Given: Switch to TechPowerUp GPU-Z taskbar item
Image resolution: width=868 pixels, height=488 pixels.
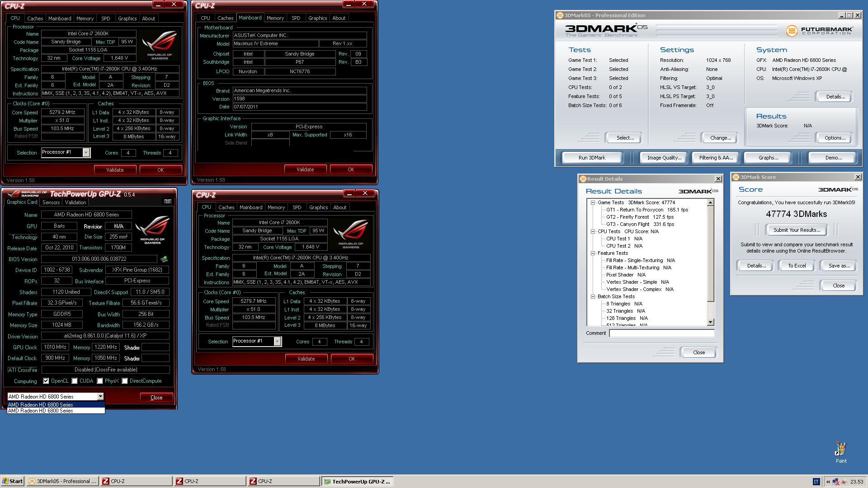Looking at the screenshot, I should pyautogui.click(x=357, y=481).
